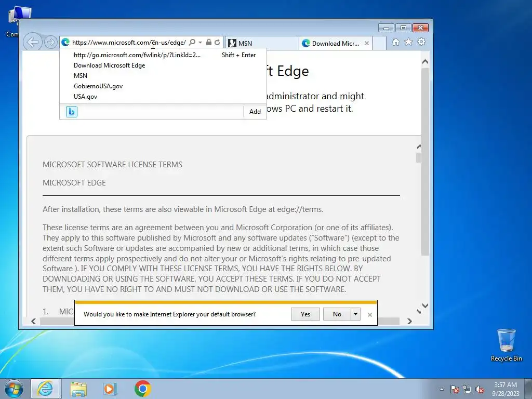Screen dimensions: 532x399
Task: Click horizontal scrollbar right arrow
Action: [x=409, y=321]
